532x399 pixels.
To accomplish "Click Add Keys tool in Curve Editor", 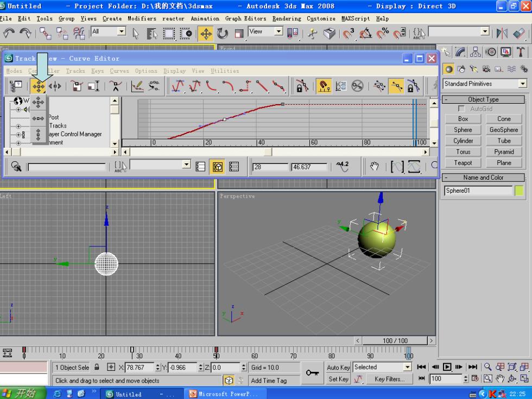I will point(115,86).
